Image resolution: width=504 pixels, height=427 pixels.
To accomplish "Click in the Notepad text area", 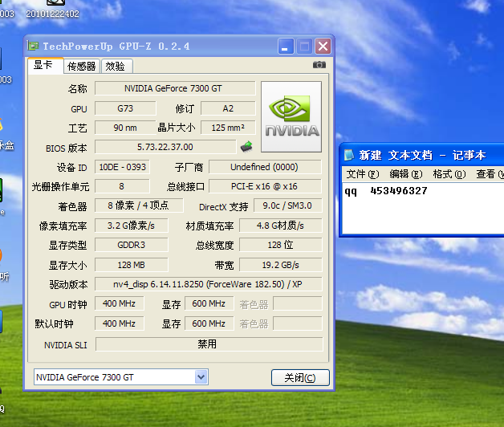I will (423, 209).
